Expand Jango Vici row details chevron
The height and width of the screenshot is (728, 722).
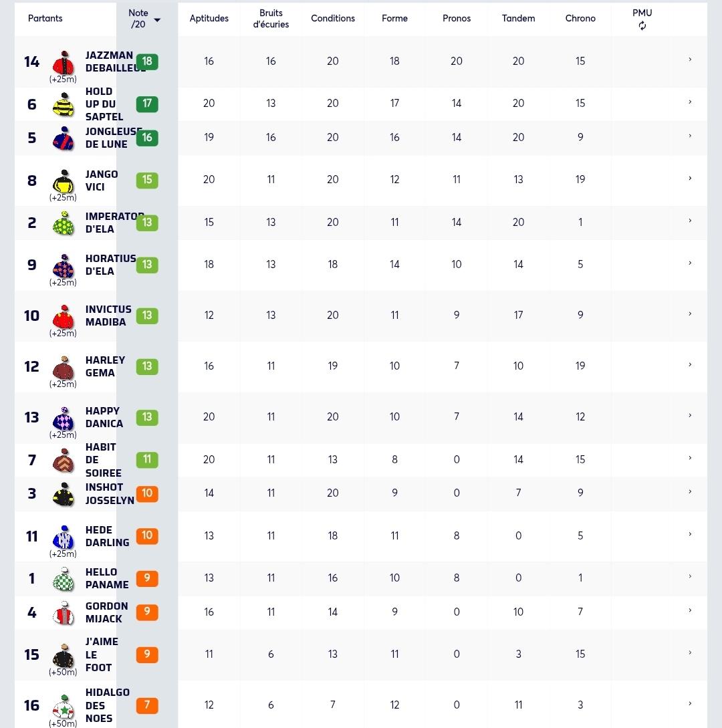click(x=690, y=178)
